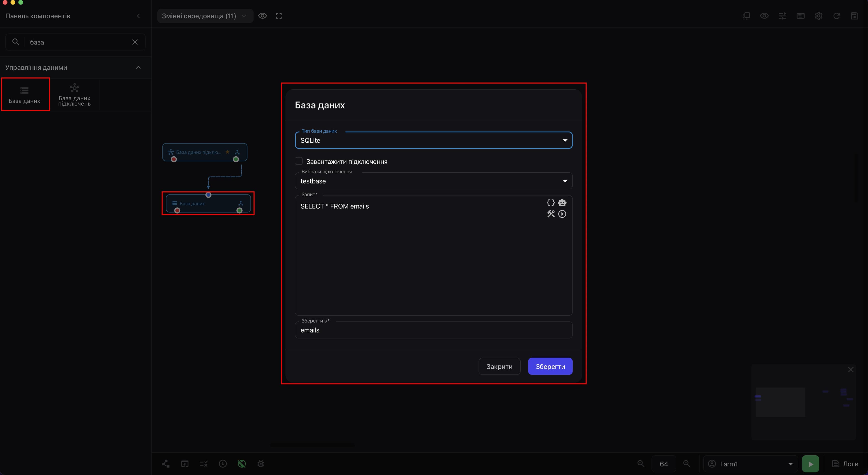The height and width of the screenshot is (475, 868).
Task: Click the keyboard shortcuts icon
Action: pyautogui.click(x=801, y=16)
